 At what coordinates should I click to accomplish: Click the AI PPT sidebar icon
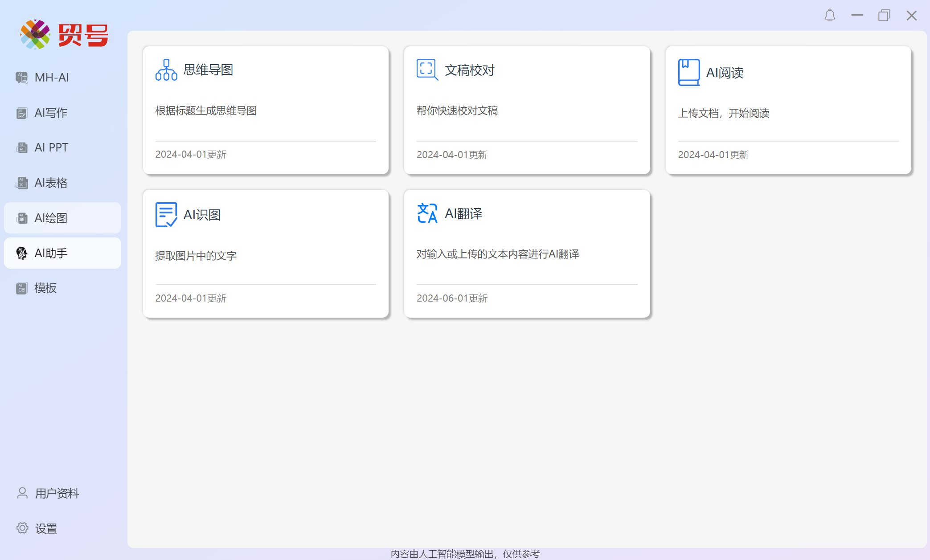tap(22, 147)
